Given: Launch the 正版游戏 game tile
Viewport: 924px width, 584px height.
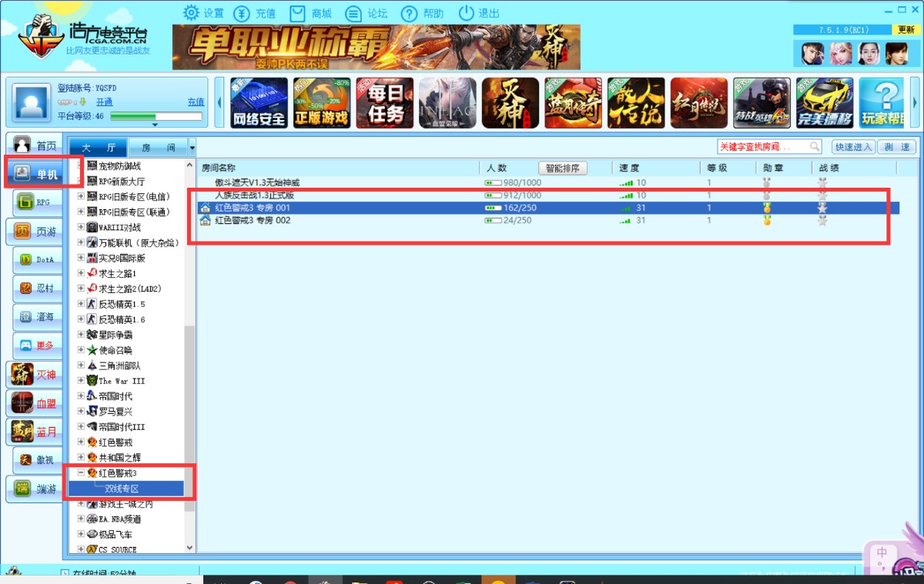Looking at the screenshot, I should tap(322, 102).
